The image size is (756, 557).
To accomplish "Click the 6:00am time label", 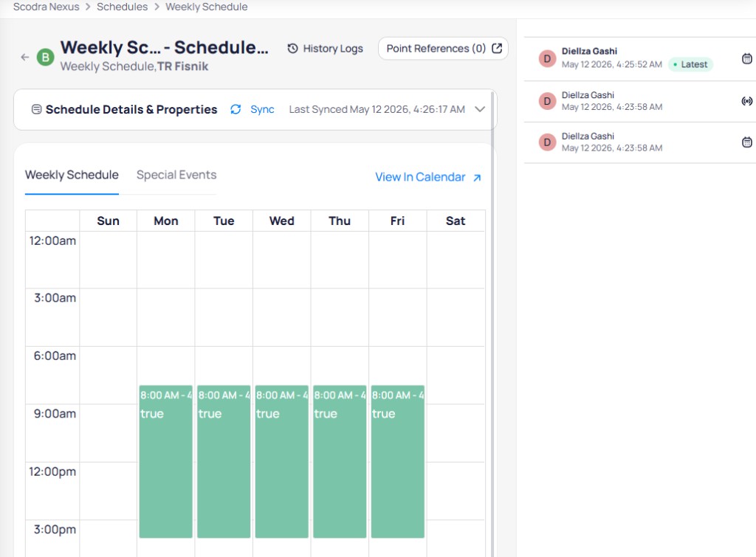I will click(x=55, y=356).
